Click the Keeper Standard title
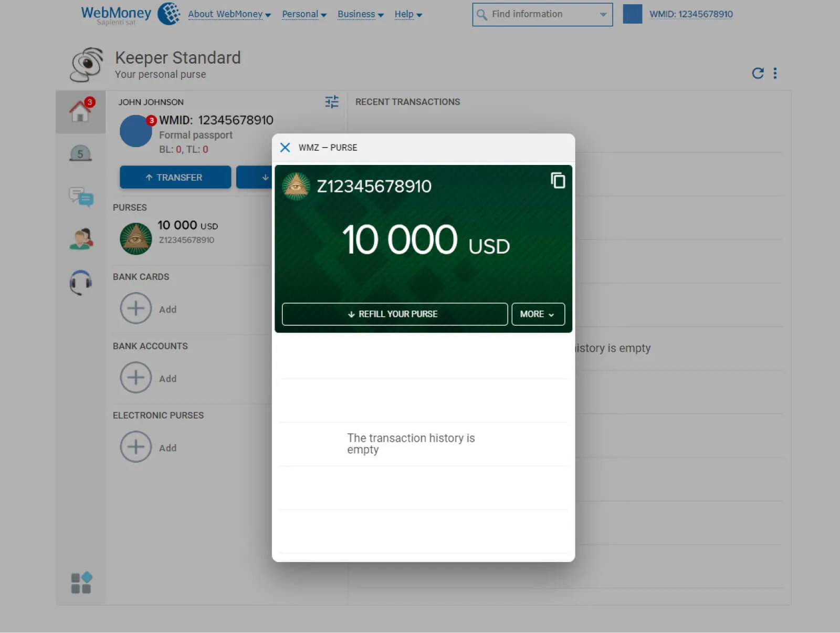The height and width of the screenshot is (633, 840). [x=178, y=57]
